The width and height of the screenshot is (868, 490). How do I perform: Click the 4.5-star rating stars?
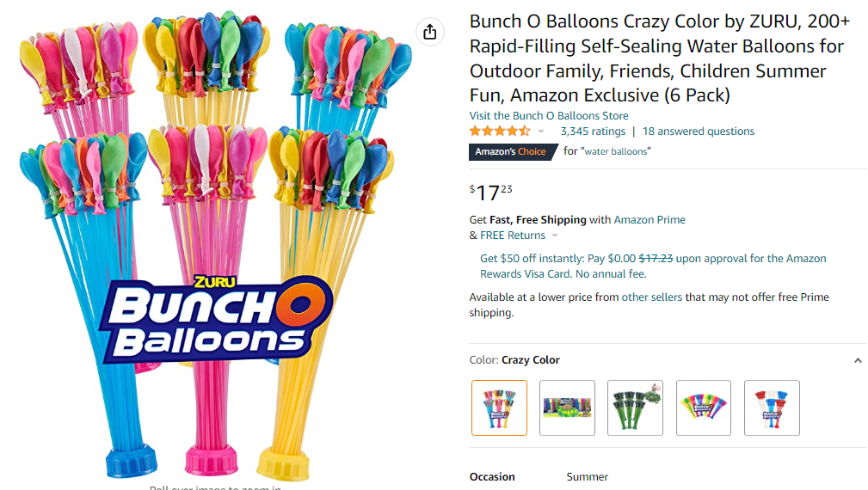pos(499,132)
